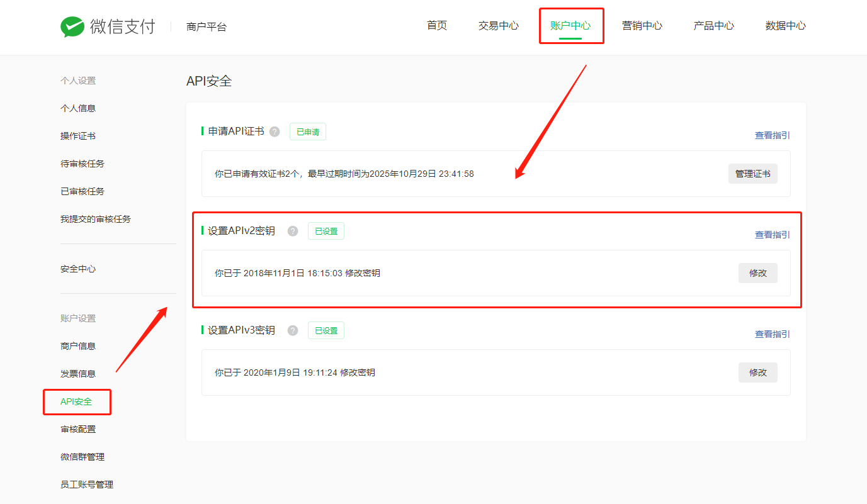Go to 产品中心 tab
The width and height of the screenshot is (867, 504).
coord(713,26)
